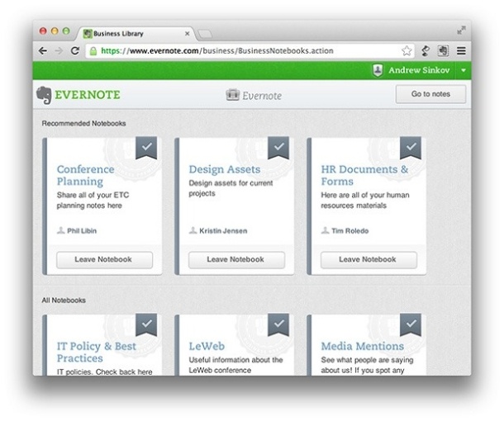Click the Kristin Jensen owner name
The image size is (504, 421).
point(223,231)
